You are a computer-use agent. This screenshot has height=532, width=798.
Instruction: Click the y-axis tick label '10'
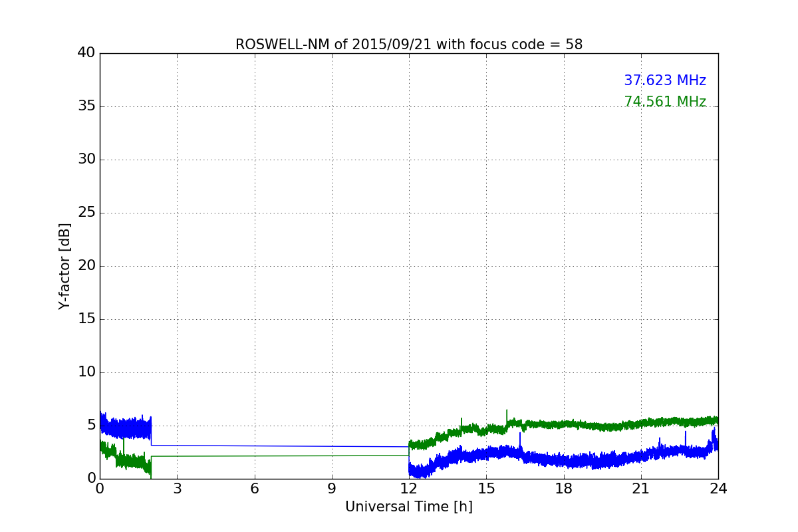pyautogui.click(x=86, y=372)
